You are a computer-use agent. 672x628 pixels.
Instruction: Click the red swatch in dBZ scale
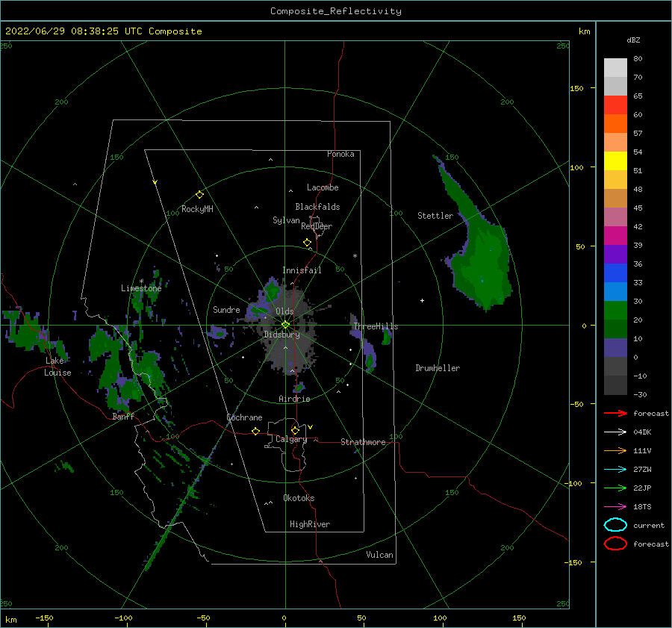pos(615,105)
